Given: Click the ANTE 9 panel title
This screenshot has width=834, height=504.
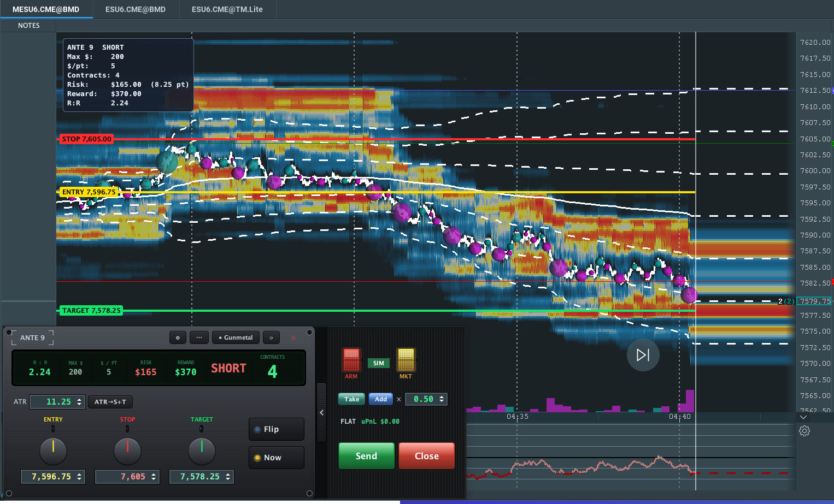Looking at the screenshot, I should [32, 338].
